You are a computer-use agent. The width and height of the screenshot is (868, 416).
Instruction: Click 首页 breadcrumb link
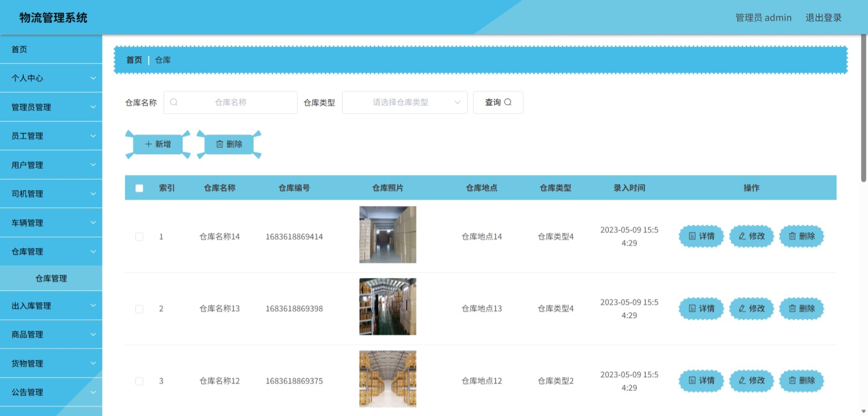[134, 60]
